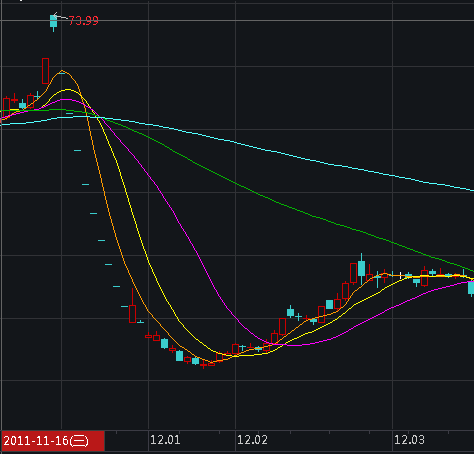Screen dimensions: 474x454
Task: Click the white arrow pointing at the high price
Action: [x=60, y=16]
